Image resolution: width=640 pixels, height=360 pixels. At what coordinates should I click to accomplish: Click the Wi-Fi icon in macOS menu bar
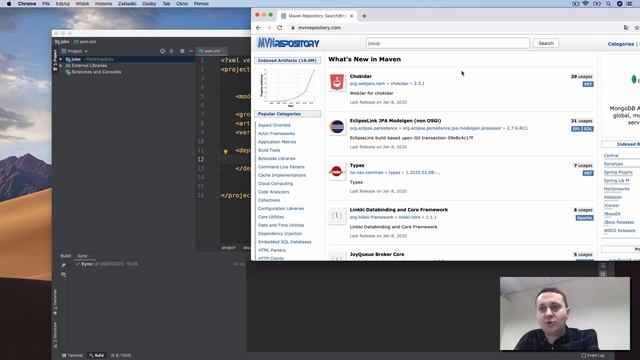[x=586, y=4]
